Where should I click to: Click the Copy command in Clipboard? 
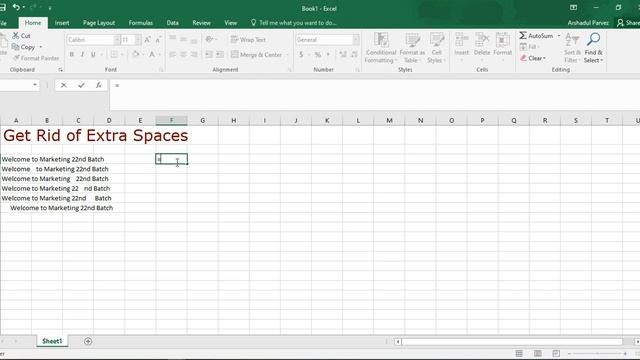point(24,47)
